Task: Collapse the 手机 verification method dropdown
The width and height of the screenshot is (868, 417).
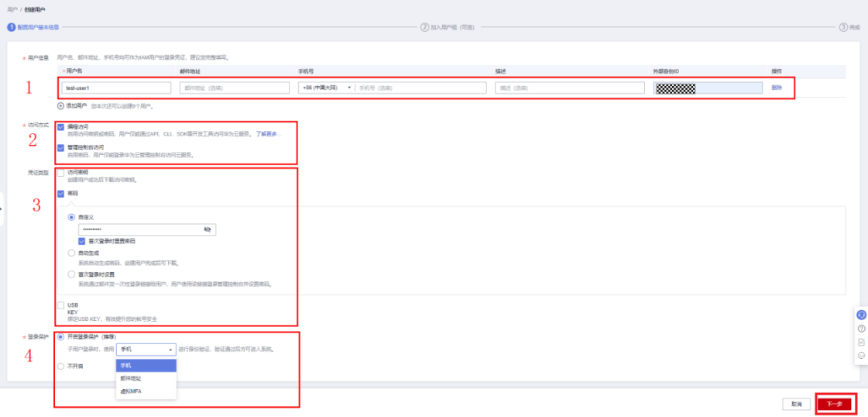Action: (146, 350)
